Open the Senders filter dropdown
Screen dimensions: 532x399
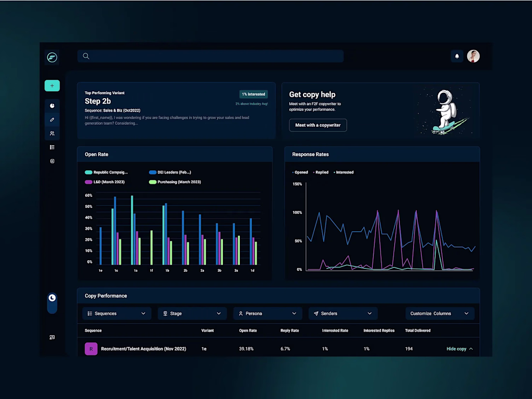point(343,313)
